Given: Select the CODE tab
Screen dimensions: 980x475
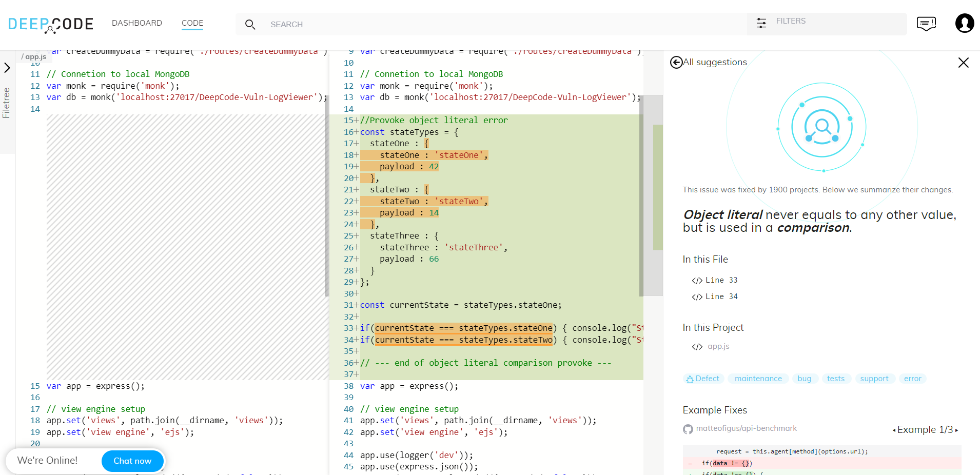Looking at the screenshot, I should (x=192, y=23).
